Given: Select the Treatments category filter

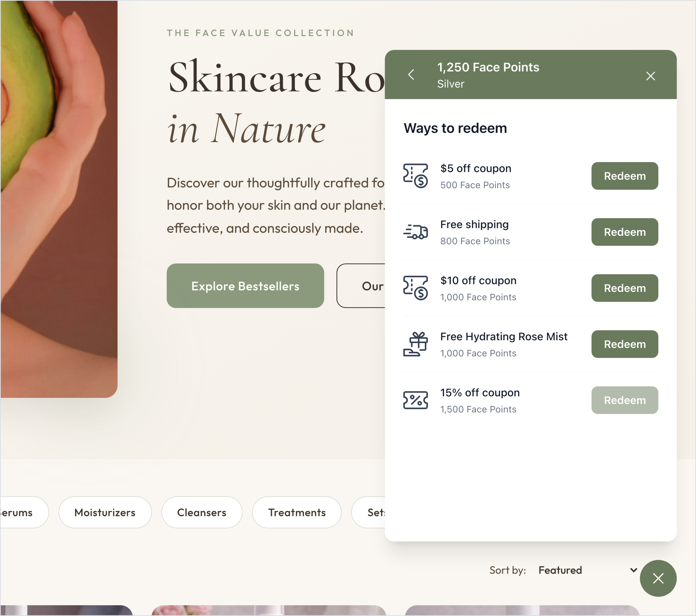Looking at the screenshot, I should pyautogui.click(x=297, y=512).
